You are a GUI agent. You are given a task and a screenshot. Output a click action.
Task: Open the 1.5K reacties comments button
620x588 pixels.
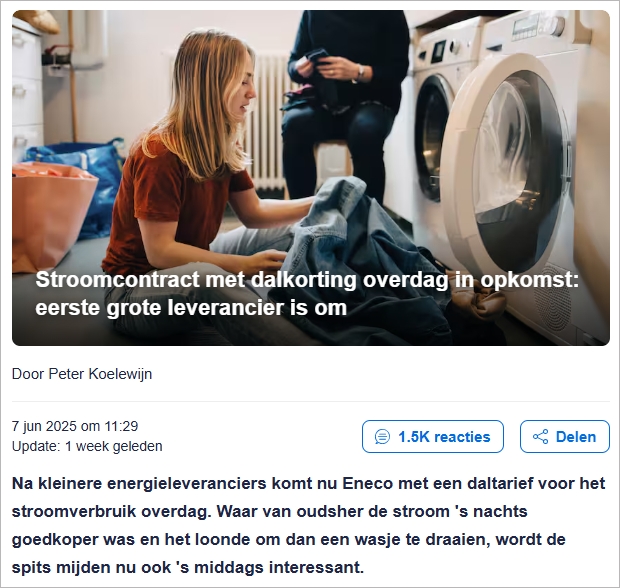pyautogui.click(x=433, y=437)
